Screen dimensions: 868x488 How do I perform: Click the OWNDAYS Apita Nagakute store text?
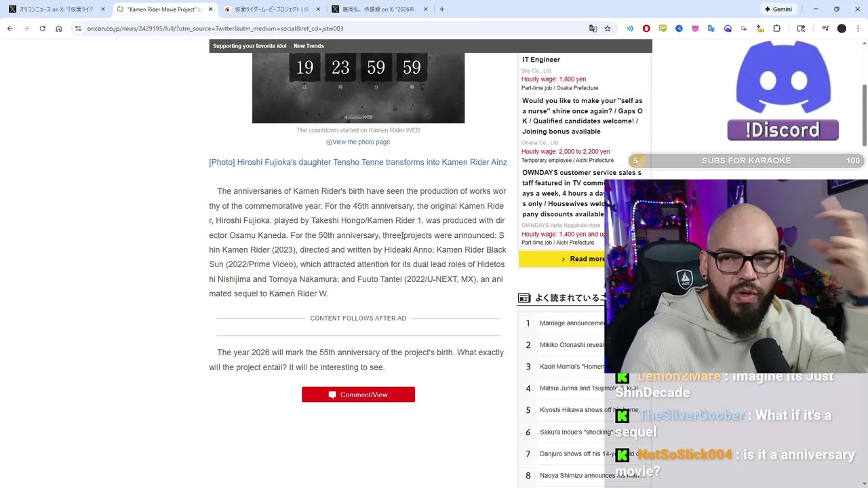[561, 226]
